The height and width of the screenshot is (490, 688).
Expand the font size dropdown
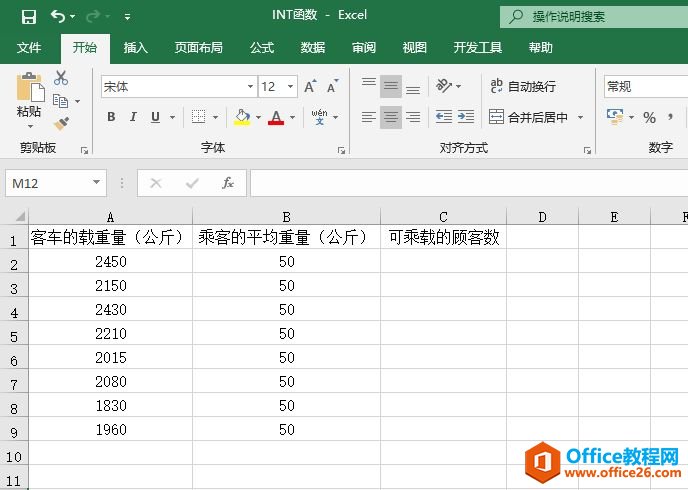tap(291, 87)
